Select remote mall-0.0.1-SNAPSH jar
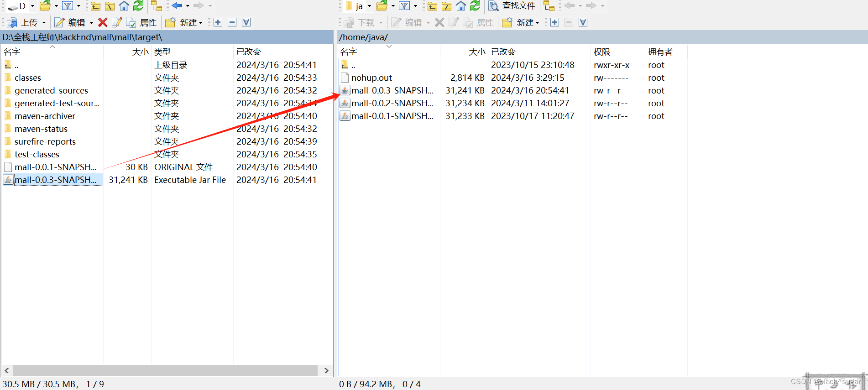This screenshot has height=390, width=868. 392,116
